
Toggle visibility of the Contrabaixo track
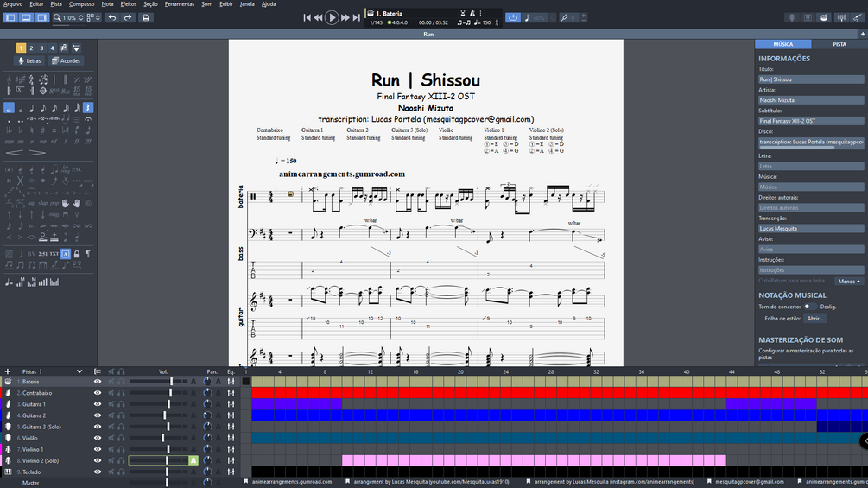coord(98,393)
